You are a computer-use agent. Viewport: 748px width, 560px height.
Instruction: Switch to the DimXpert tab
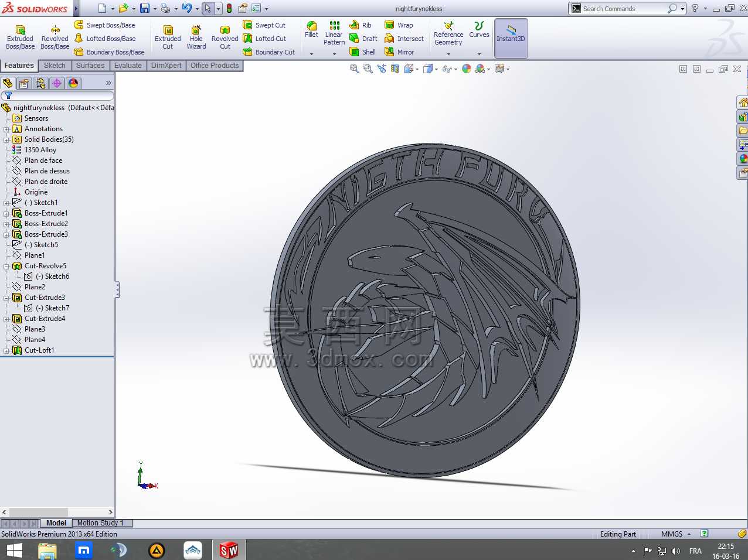(x=166, y=66)
